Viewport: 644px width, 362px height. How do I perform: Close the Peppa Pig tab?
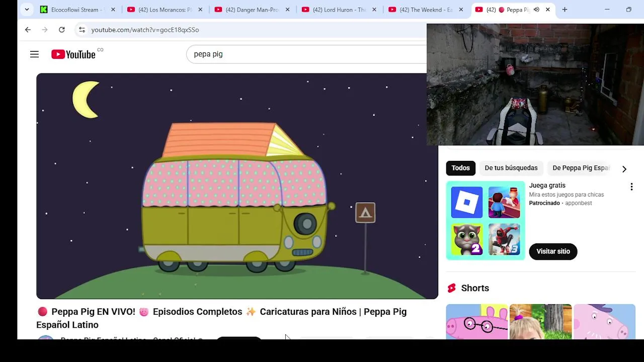[x=548, y=10]
